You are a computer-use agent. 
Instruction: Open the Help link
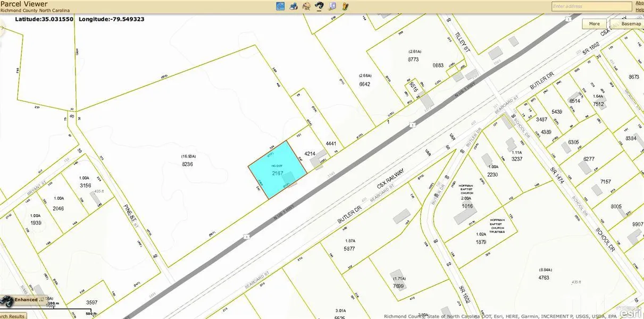(639, 10)
